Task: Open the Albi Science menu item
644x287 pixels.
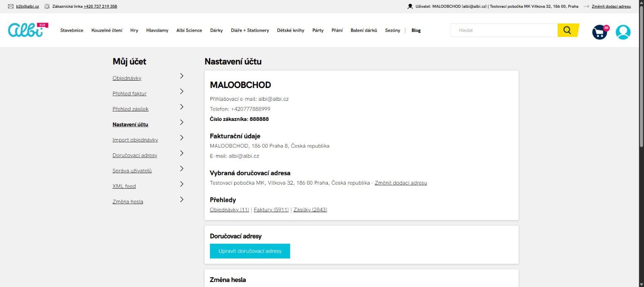Action: pos(189,30)
